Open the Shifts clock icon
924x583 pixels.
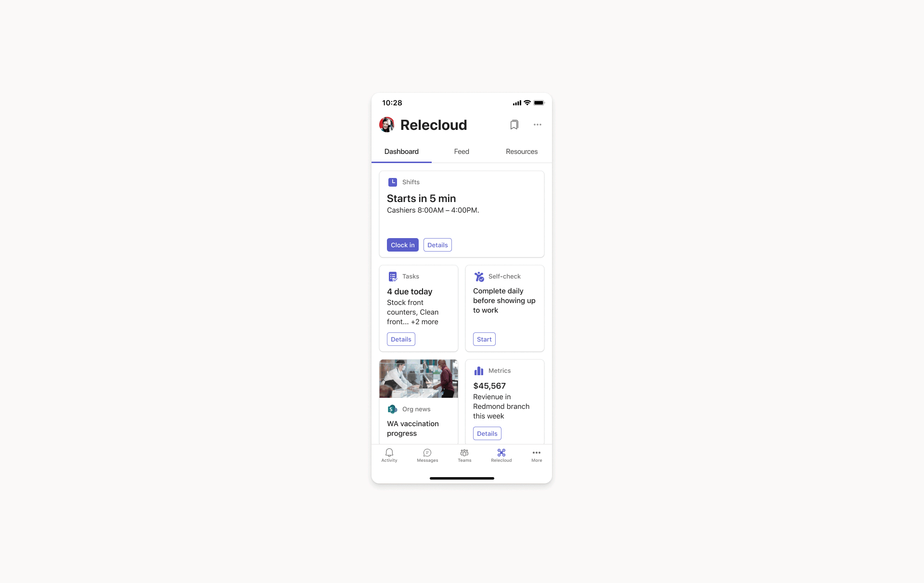pyautogui.click(x=392, y=181)
